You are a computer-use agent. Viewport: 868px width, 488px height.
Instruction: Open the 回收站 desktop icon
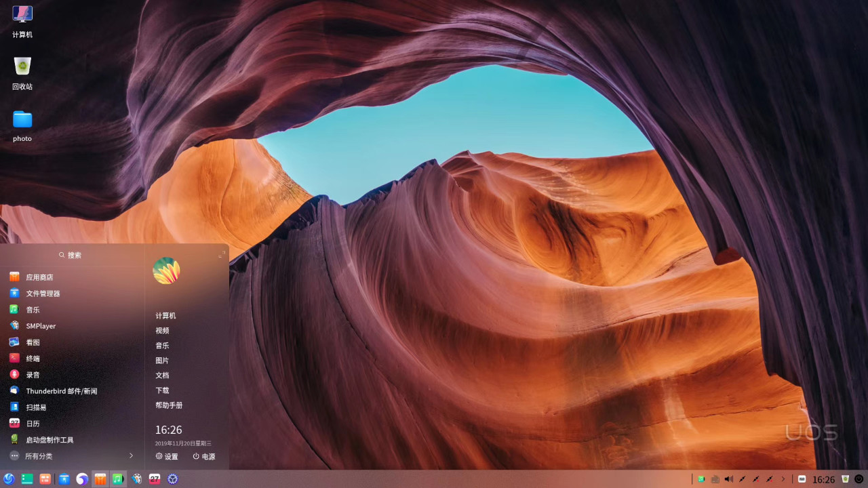[22, 73]
